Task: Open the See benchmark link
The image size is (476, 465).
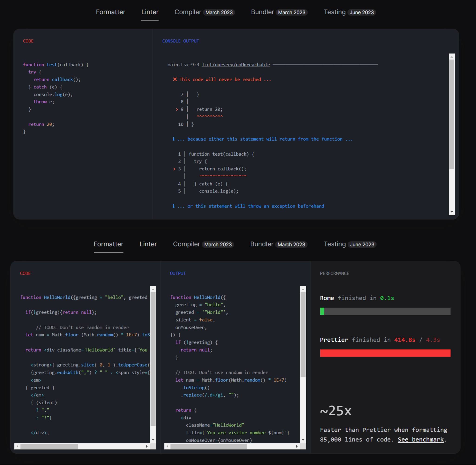Action: coord(420,439)
